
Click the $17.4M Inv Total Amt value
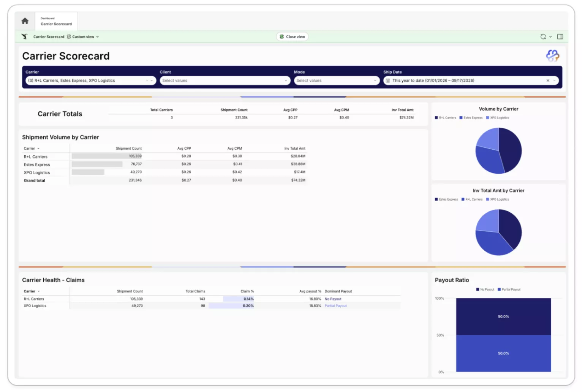(x=300, y=172)
